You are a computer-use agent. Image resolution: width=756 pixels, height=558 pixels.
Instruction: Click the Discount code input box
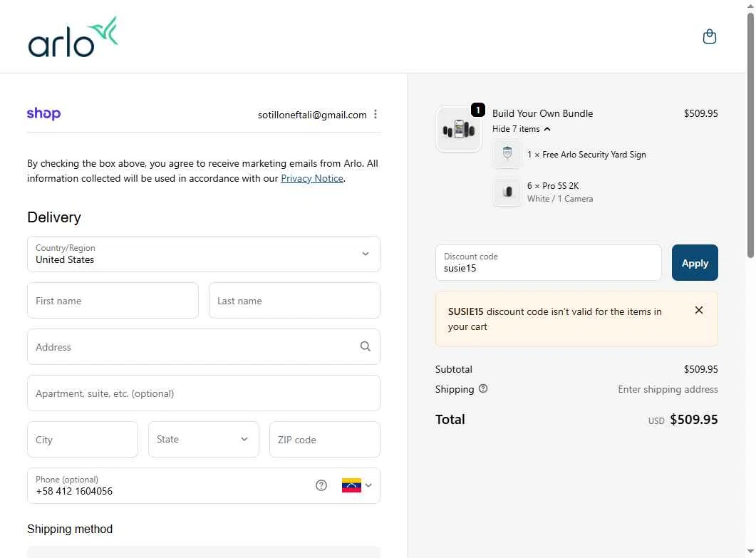(549, 263)
